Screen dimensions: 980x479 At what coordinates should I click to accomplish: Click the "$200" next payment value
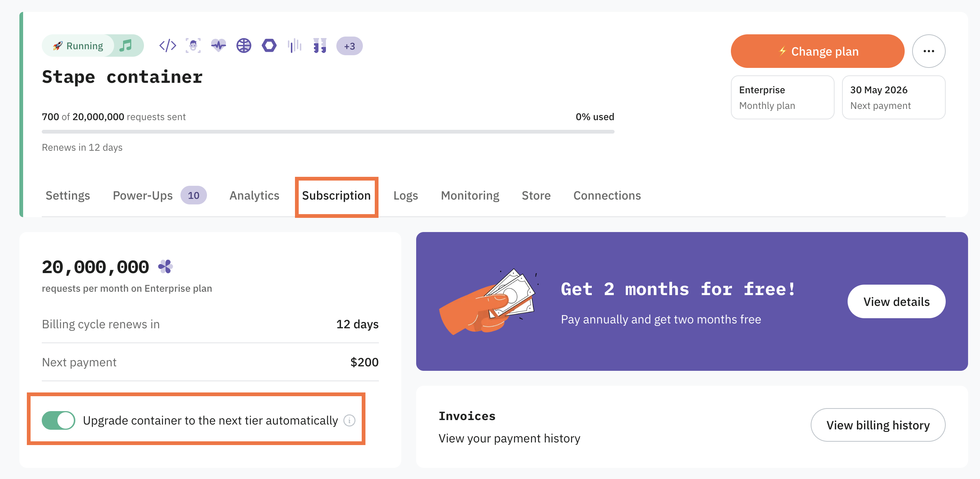coord(364,362)
